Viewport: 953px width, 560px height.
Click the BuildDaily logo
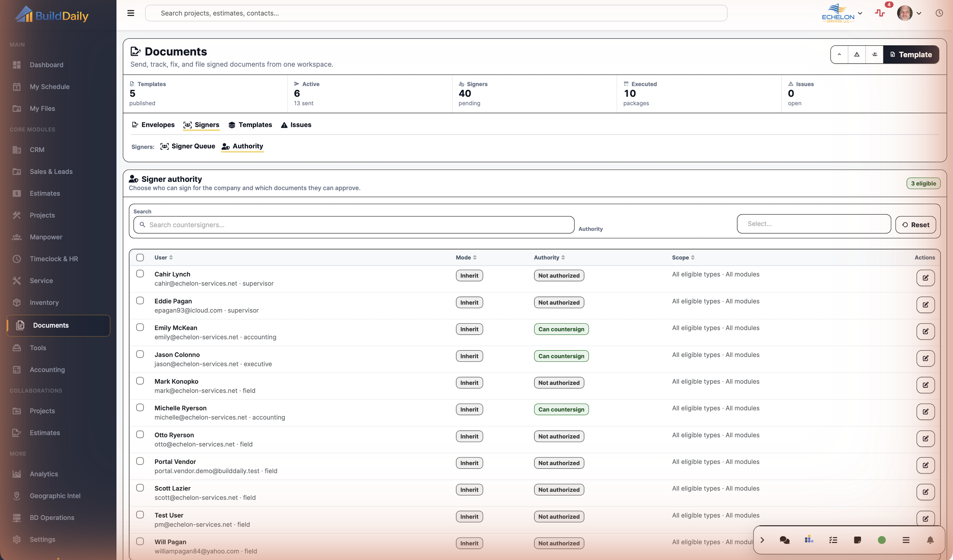pyautogui.click(x=51, y=15)
